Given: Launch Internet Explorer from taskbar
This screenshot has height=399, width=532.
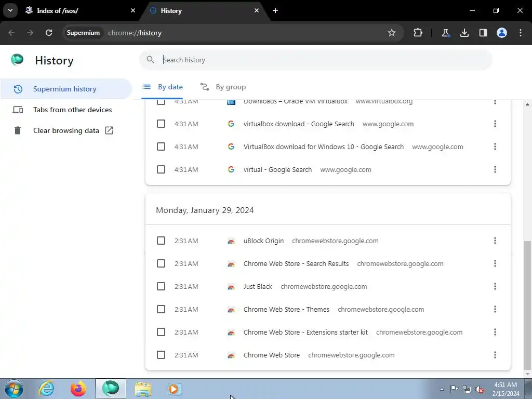Looking at the screenshot, I should click(x=46, y=389).
